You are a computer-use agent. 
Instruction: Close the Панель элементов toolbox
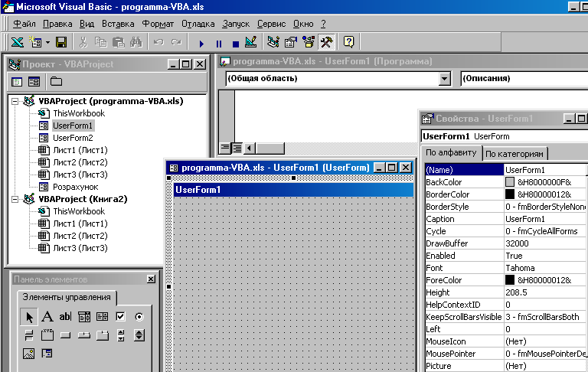[x=151, y=279]
